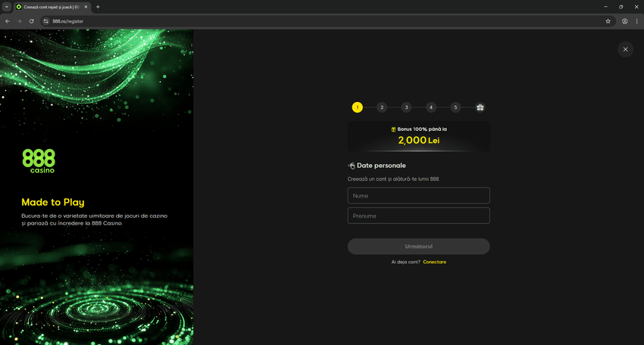This screenshot has height=345, width=644.
Task: Click the 2,000 Lei bonus banner
Action: click(x=418, y=136)
